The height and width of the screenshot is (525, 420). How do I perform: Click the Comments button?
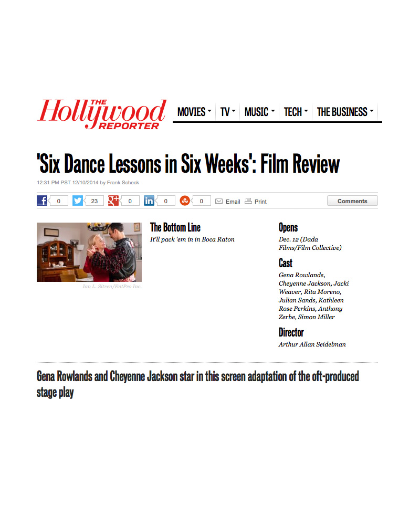coord(352,201)
